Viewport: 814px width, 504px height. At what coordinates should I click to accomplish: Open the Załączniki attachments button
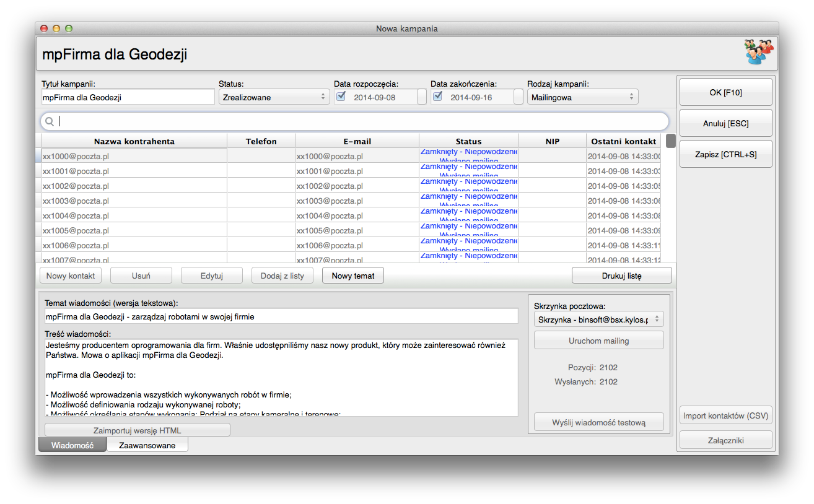(x=726, y=440)
